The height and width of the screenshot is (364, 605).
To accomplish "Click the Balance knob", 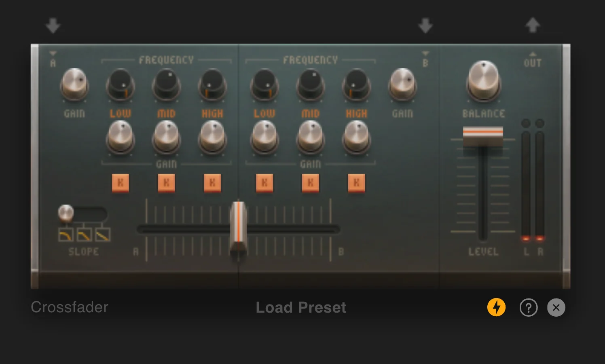I will click(x=484, y=81).
